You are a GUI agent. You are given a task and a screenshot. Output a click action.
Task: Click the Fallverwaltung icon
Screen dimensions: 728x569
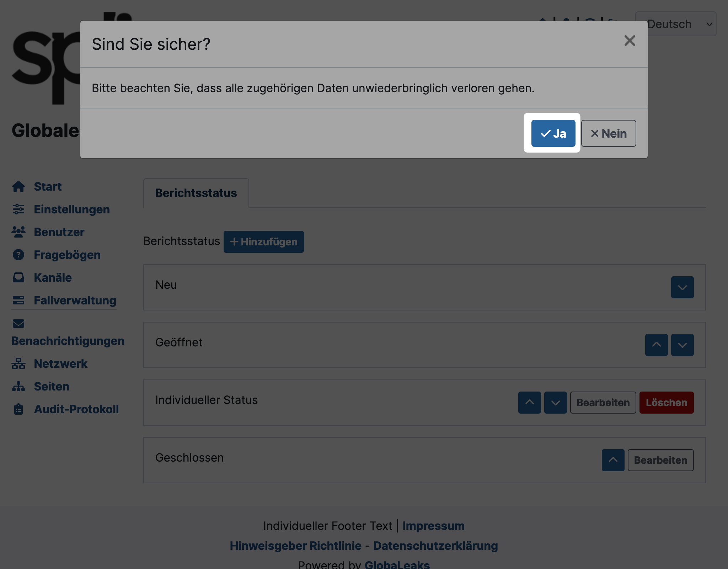18,300
